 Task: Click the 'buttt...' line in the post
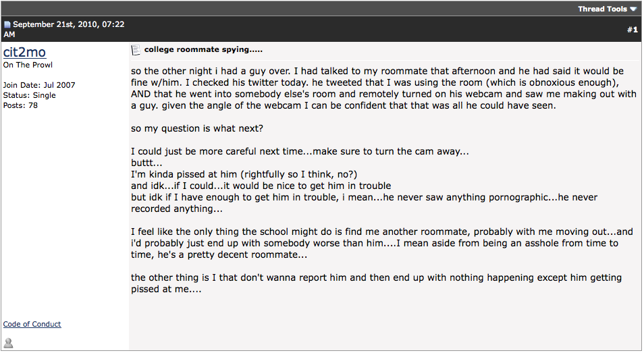(146, 163)
